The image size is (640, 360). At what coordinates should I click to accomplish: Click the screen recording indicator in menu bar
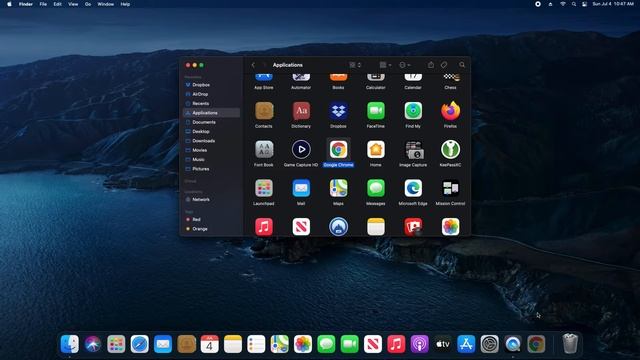click(x=538, y=4)
